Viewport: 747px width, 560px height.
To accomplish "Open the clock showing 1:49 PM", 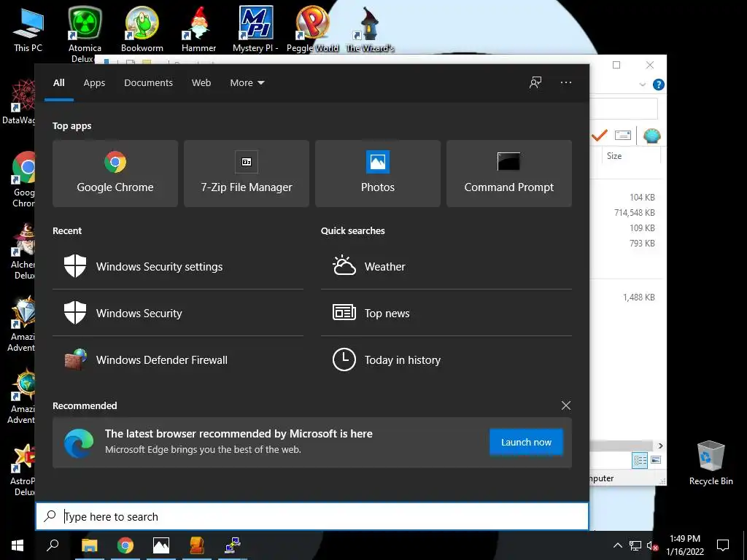I will pos(684,545).
